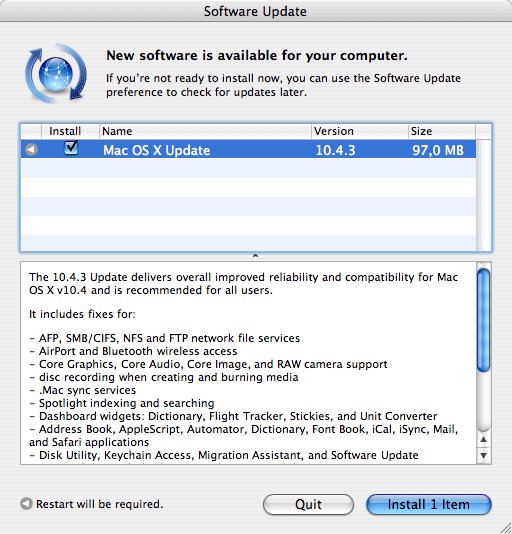Uncheck the Install checkbox for Mac OS X Update

[x=71, y=148]
